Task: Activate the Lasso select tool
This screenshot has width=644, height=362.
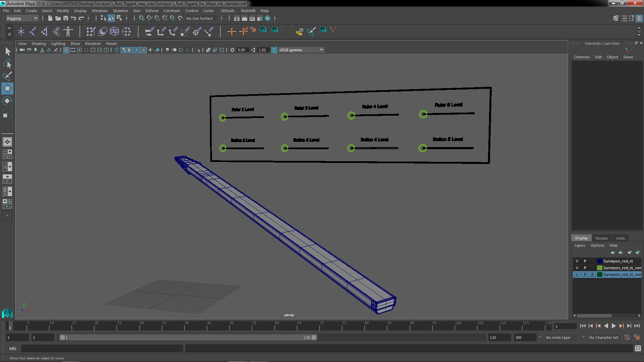Action: coord(7,64)
